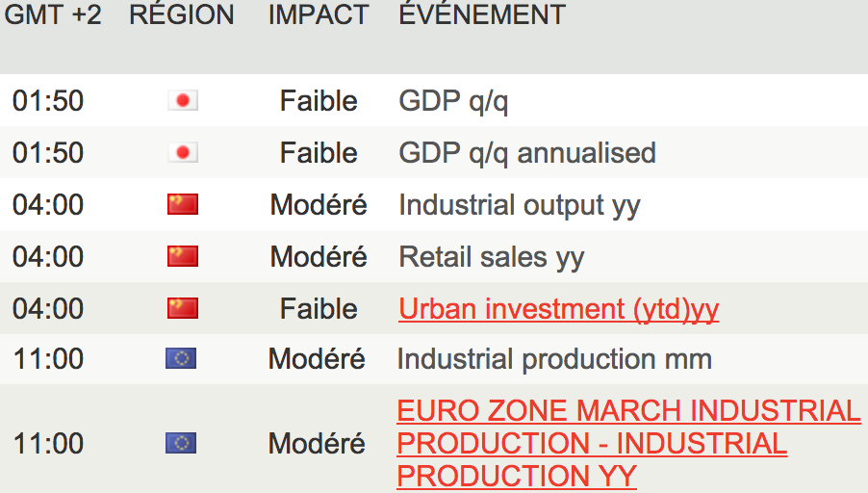Viewport: 868px width, 493px height.
Task: Click Japan flag in GDP q/q row
Action: pyautogui.click(x=183, y=101)
